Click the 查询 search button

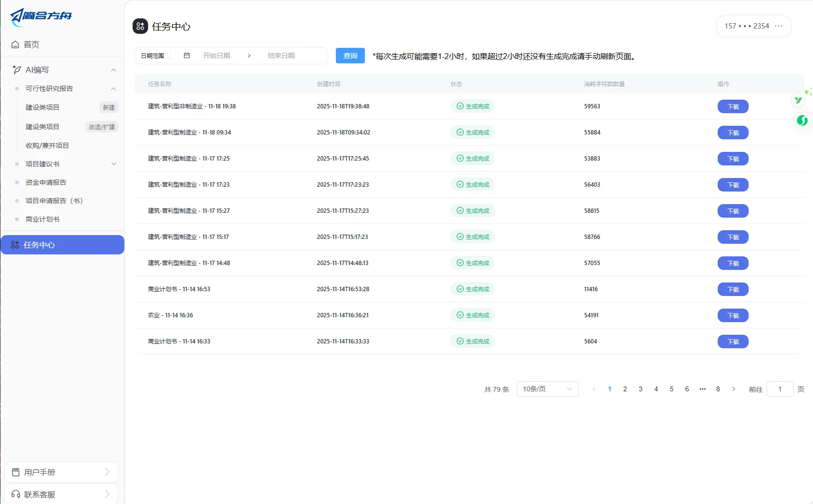click(349, 56)
